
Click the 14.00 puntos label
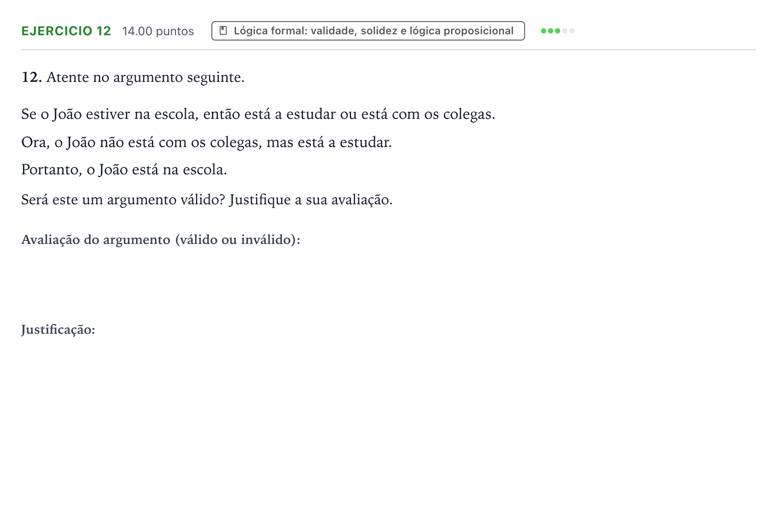pos(158,31)
